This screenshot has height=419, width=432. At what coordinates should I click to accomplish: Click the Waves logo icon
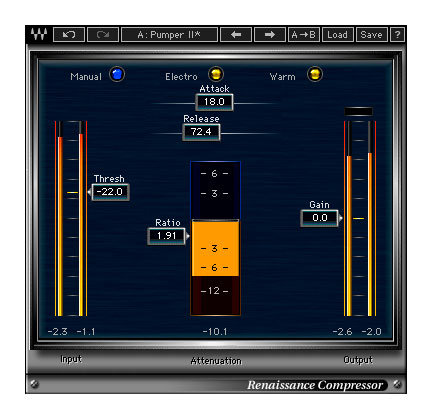39,34
